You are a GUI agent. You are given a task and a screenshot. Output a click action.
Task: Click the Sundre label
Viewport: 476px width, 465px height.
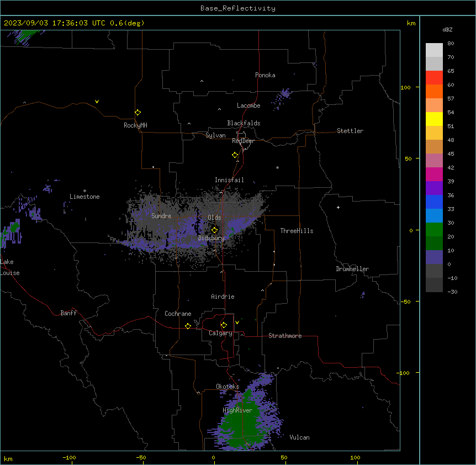click(x=161, y=216)
